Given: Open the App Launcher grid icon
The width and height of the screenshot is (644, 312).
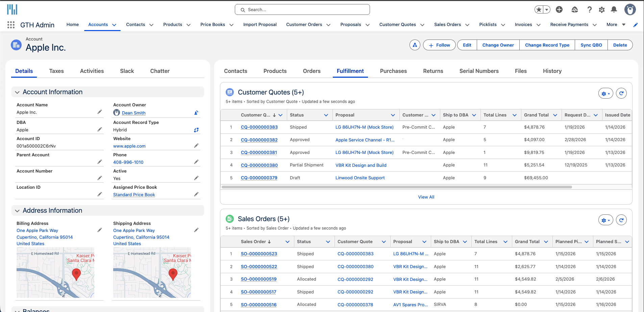Looking at the screenshot, I should [x=11, y=25].
